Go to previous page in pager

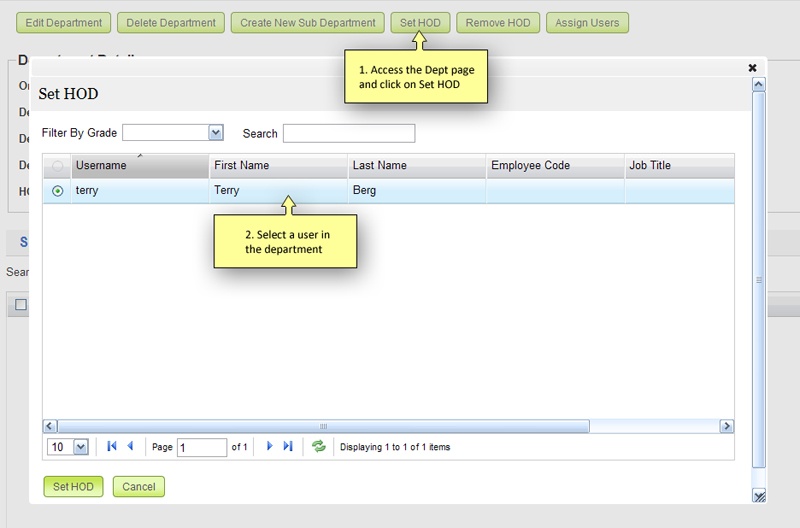(130, 447)
